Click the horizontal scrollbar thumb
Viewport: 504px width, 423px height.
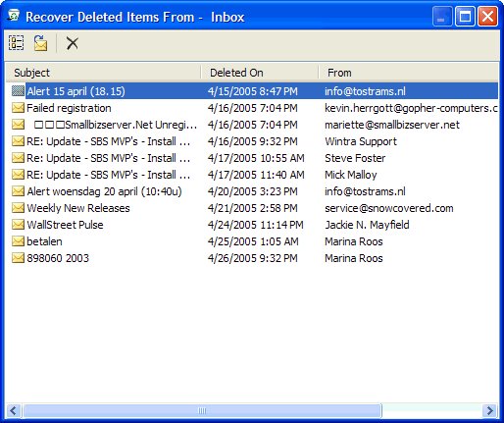[202, 410]
